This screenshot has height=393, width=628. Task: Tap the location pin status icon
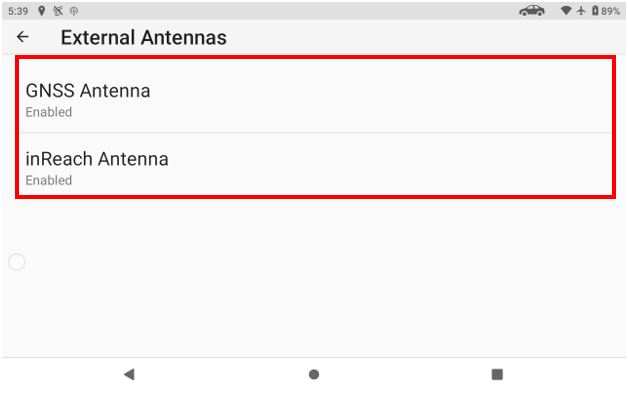click(41, 11)
